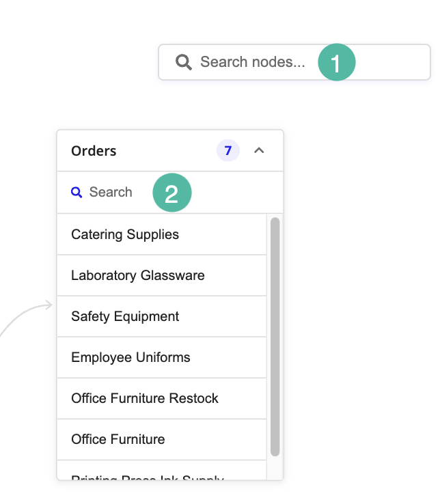
Task: Click the count badge showing 7
Action: (228, 150)
